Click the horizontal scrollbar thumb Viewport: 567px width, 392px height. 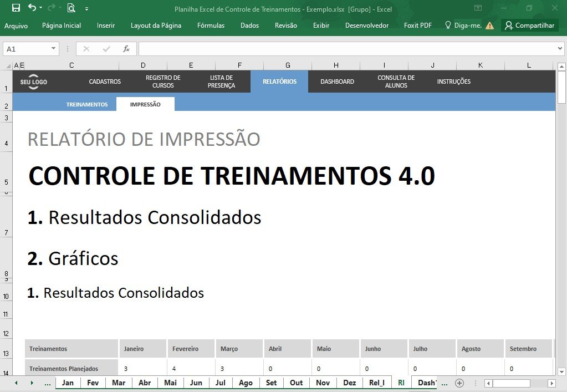tap(512, 383)
